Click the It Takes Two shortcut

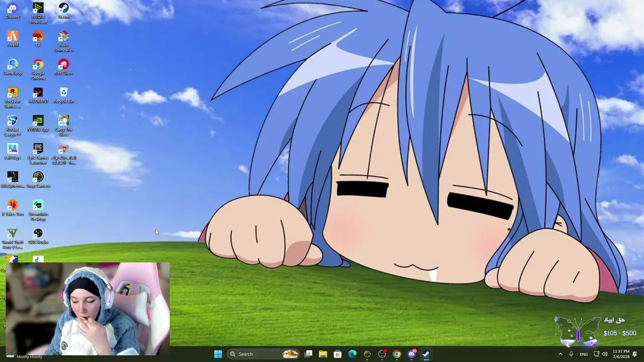(x=13, y=208)
